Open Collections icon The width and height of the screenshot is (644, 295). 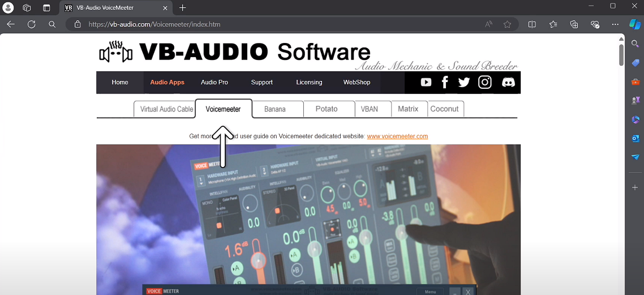coord(574,24)
